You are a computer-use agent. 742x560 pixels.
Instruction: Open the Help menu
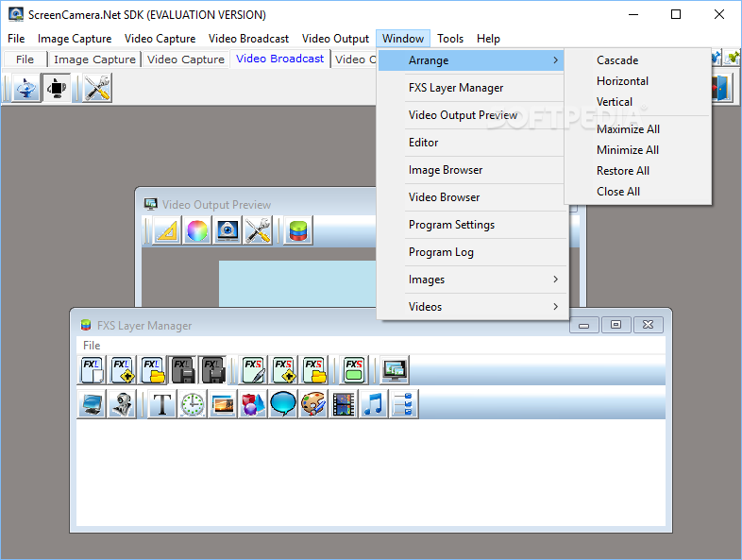click(488, 39)
